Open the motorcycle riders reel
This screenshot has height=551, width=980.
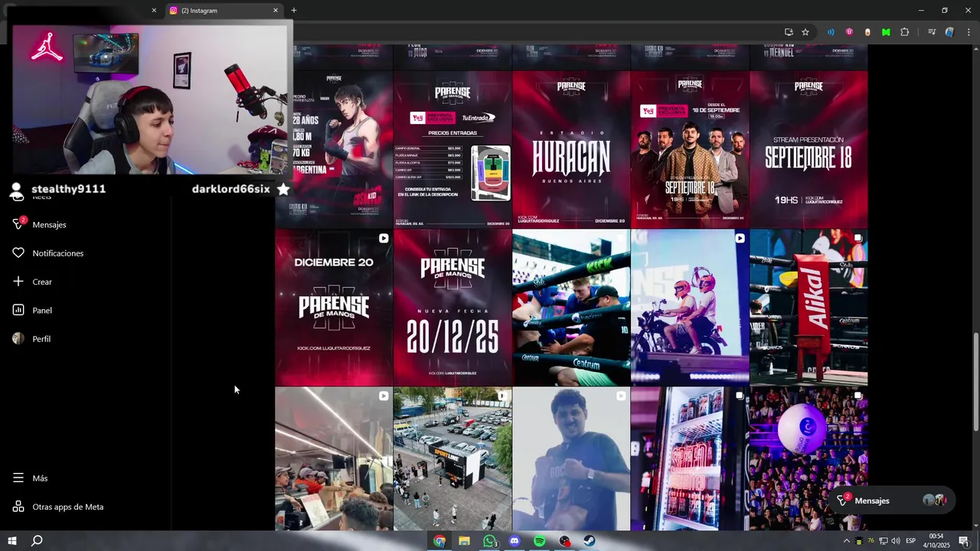pyautogui.click(x=690, y=308)
